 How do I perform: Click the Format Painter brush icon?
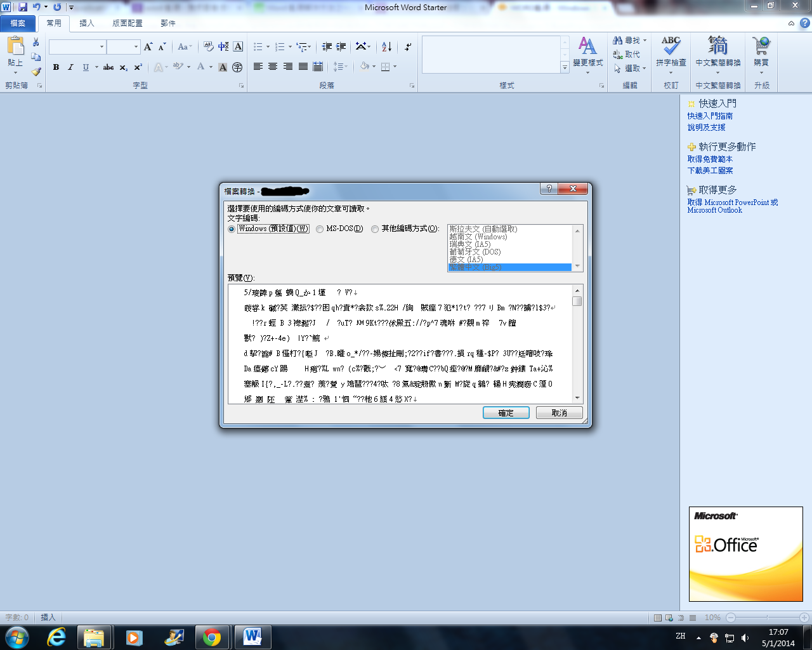click(36, 71)
